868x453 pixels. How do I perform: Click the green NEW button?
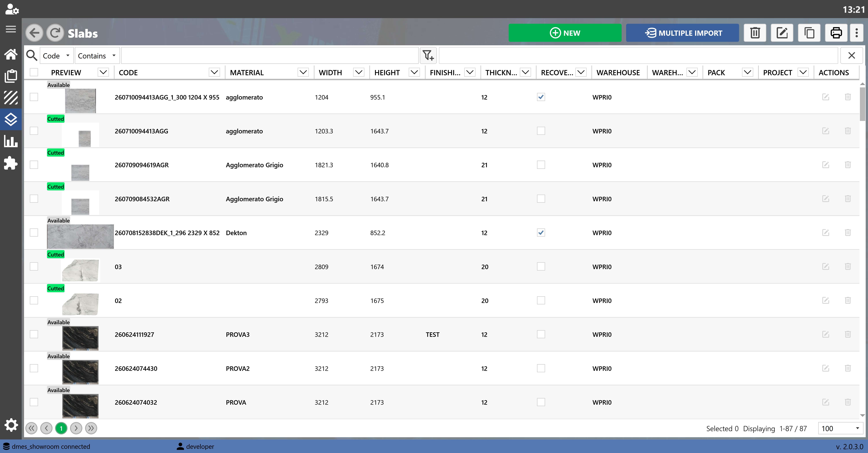pyautogui.click(x=565, y=33)
